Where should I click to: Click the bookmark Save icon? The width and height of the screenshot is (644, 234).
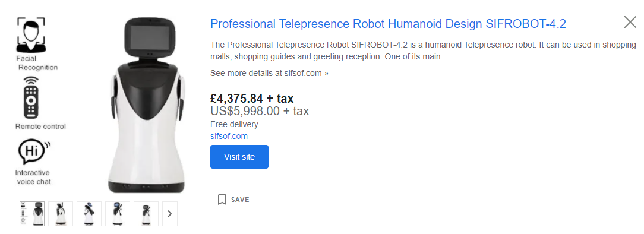coord(222,200)
